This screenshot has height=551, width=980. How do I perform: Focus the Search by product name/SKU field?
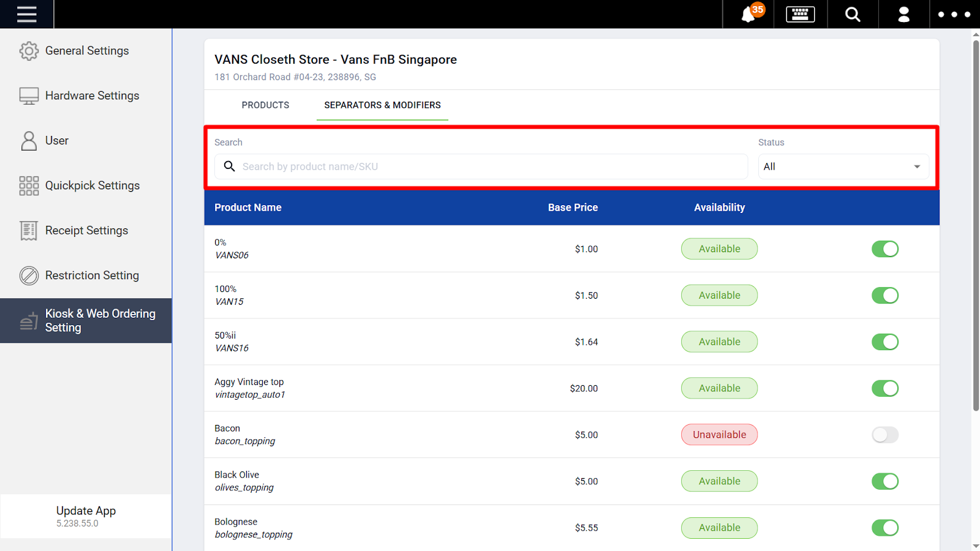[481, 167]
